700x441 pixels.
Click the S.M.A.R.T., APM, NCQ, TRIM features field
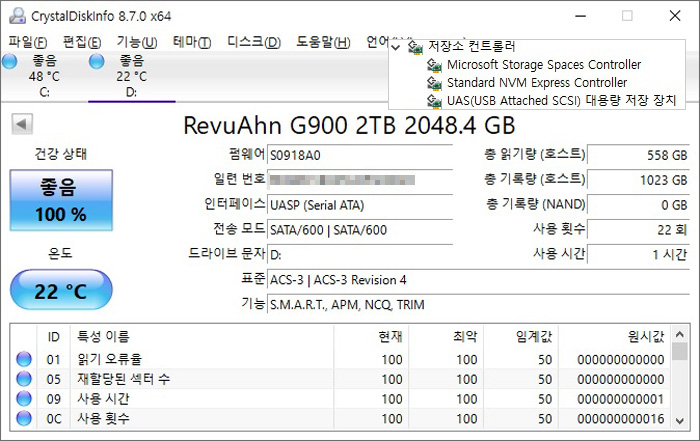[x=478, y=305]
